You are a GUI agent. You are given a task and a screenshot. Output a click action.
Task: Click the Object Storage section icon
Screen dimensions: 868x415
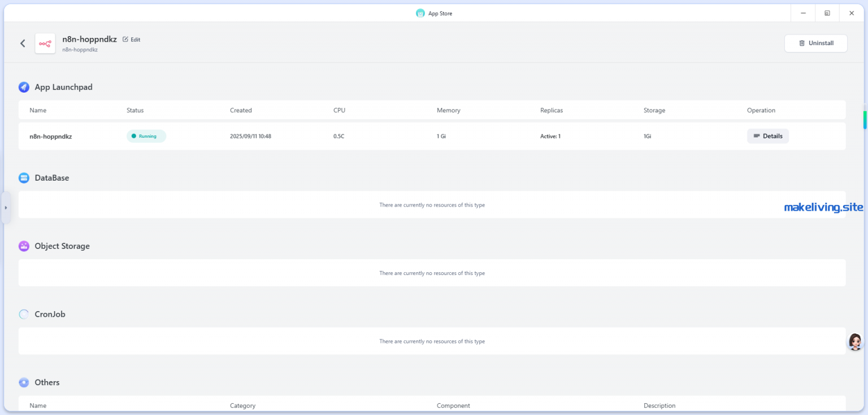tap(24, 246)
